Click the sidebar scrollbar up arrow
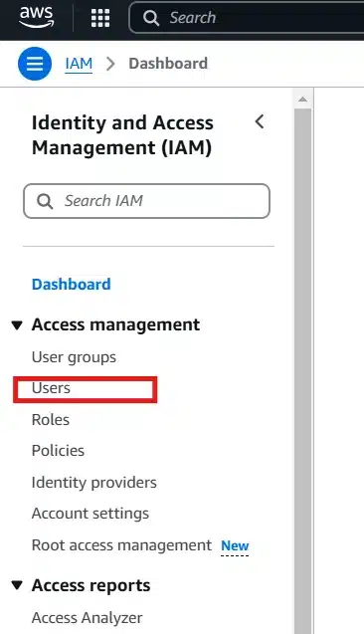Screen dimensions: 364x634 pos(303,100)
